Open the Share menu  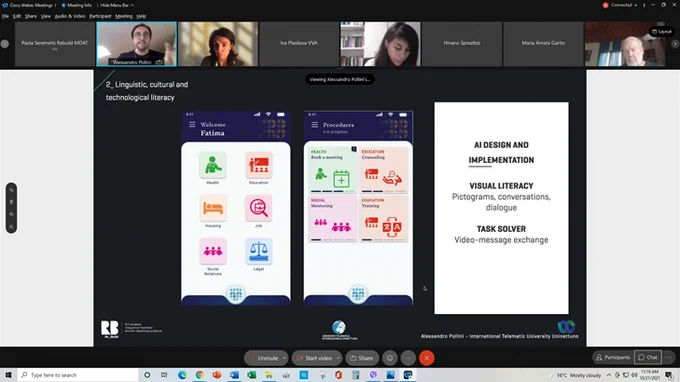[31, 16]
